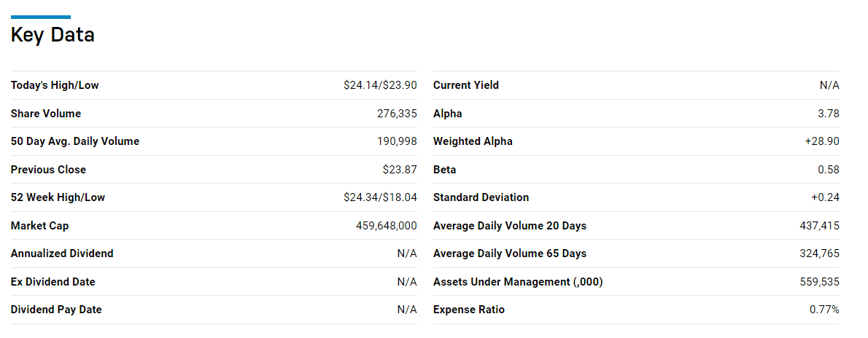Viewport: 868px width, 338px height.
Task: Click the Current Yield label
Action: tap(466, 85)
